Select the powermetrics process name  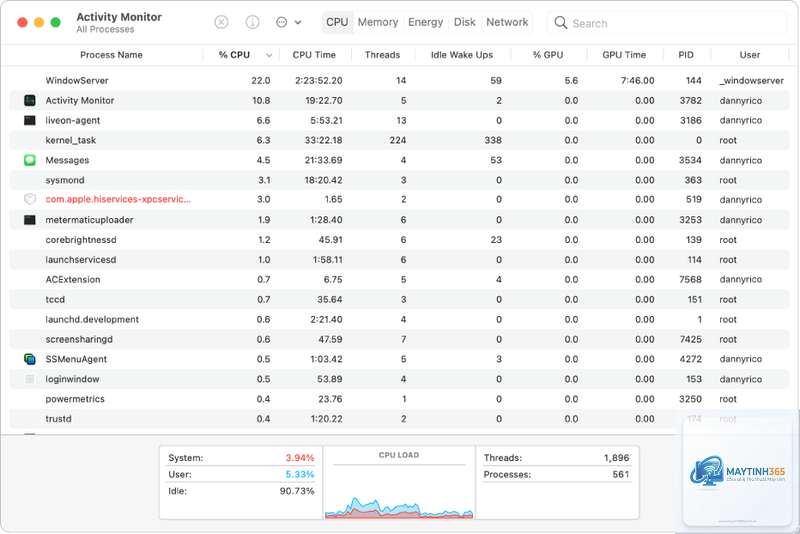coord(75,399)
